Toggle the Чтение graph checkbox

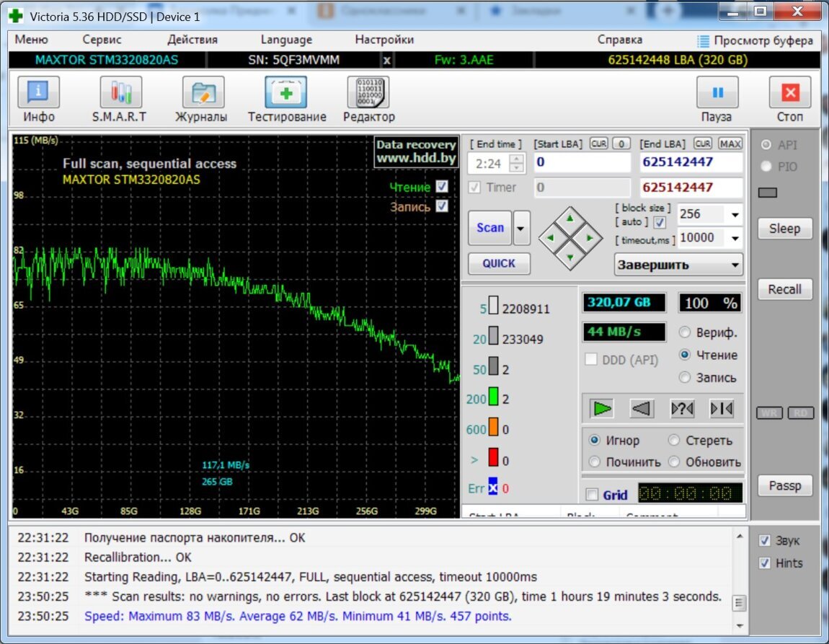pos(442,187)
